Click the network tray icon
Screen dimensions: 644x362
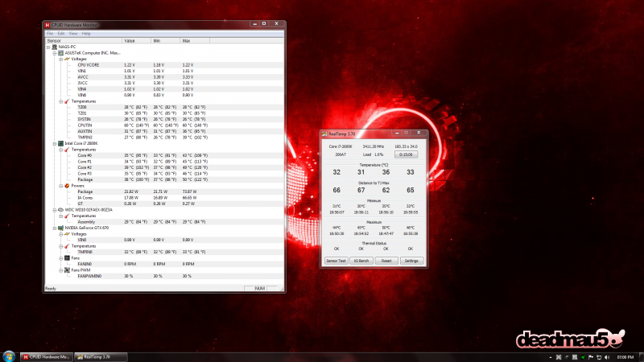coord(599,357)
